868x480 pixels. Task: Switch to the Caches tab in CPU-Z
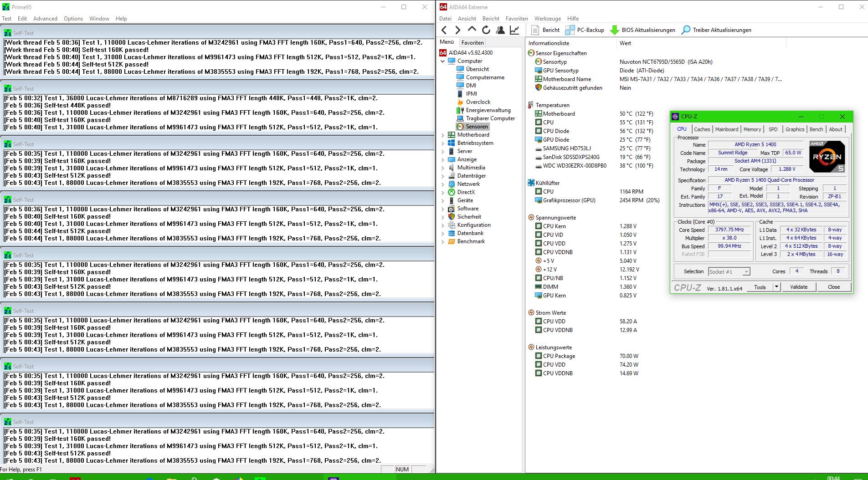point(702,129)
